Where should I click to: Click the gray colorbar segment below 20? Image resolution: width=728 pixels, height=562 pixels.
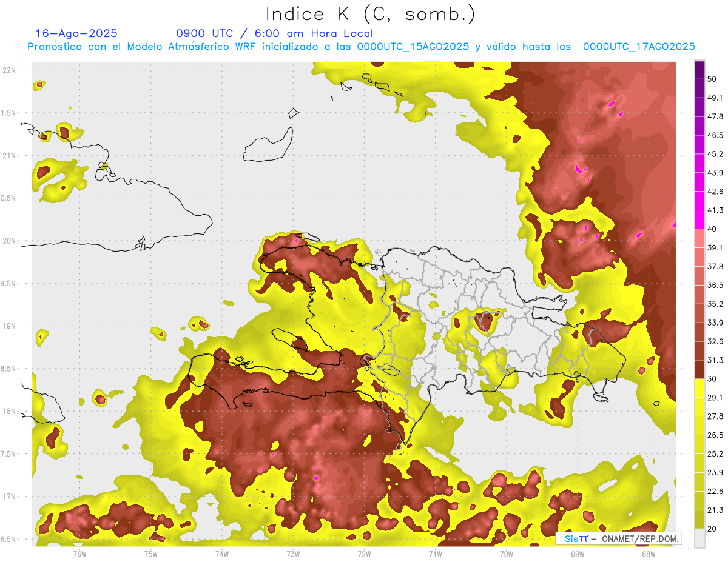tap(699, 538)
